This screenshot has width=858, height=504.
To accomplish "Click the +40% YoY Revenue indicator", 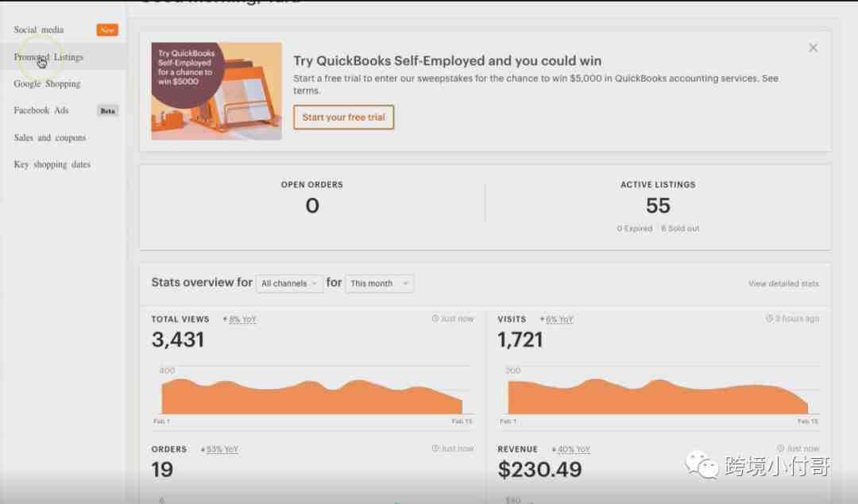I will [x=571, y=449].
